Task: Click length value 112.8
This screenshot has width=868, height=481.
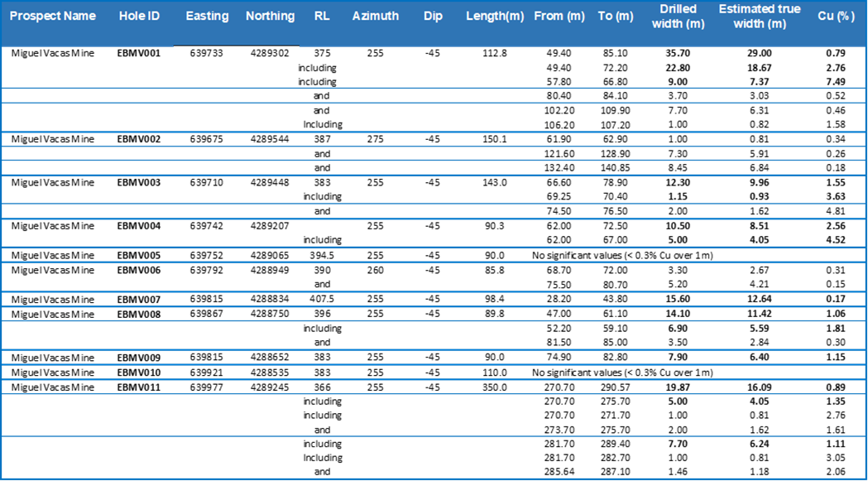Action: (495, 54)
